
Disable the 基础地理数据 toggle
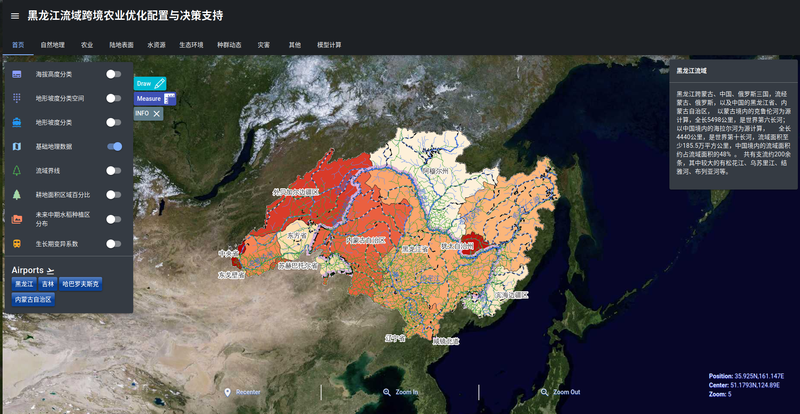(115, 147)
